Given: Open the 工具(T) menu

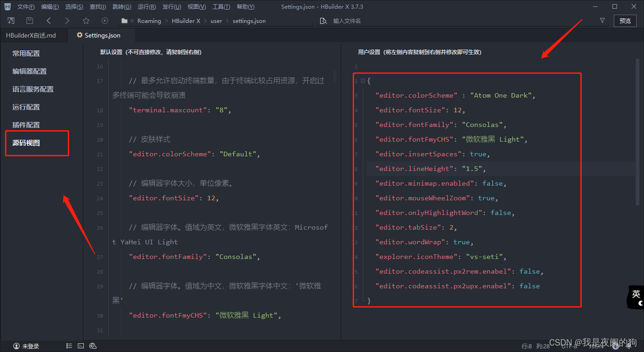Looking at the screenshot, I should click(x=221, y=7).
